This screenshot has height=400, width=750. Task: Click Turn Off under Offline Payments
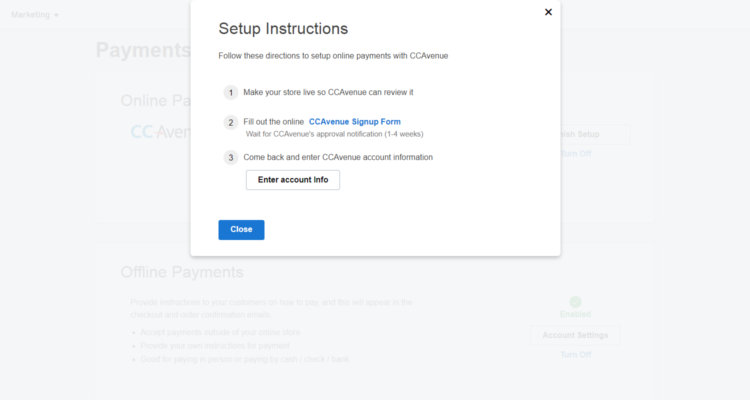point(575,355)
